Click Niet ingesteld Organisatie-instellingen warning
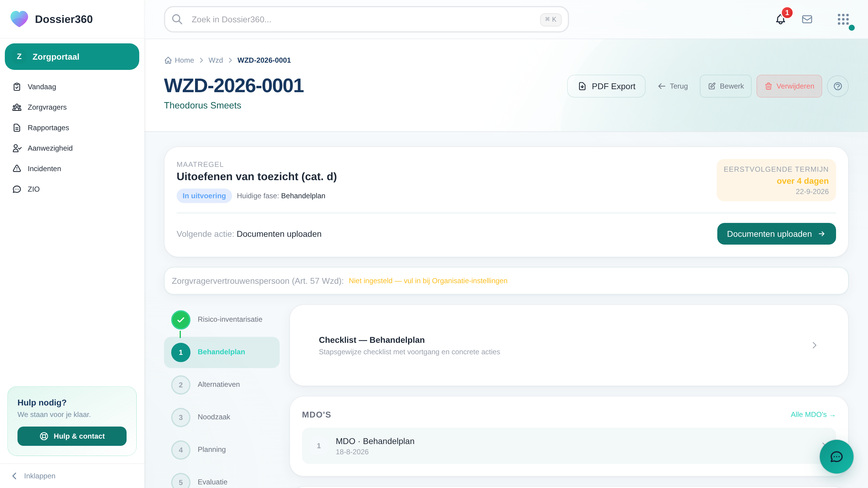The image size is (868, 488). click(x=428, y=281)
